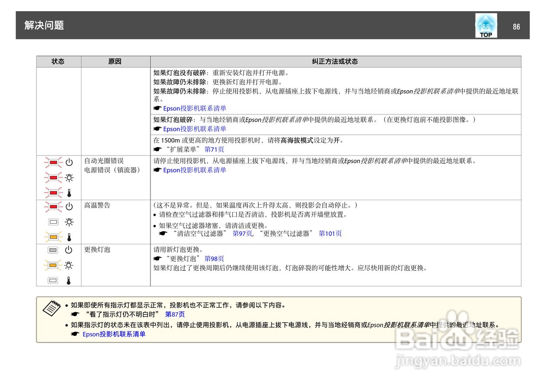Select the temperature indicator icon for 更换灯泡
This screenshot has width=555, height=392.
[53, 279]
